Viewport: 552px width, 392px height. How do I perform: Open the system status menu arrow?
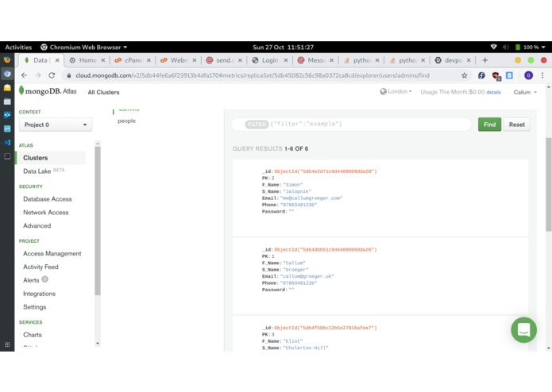pyautogui.click(x=543, y=47)
